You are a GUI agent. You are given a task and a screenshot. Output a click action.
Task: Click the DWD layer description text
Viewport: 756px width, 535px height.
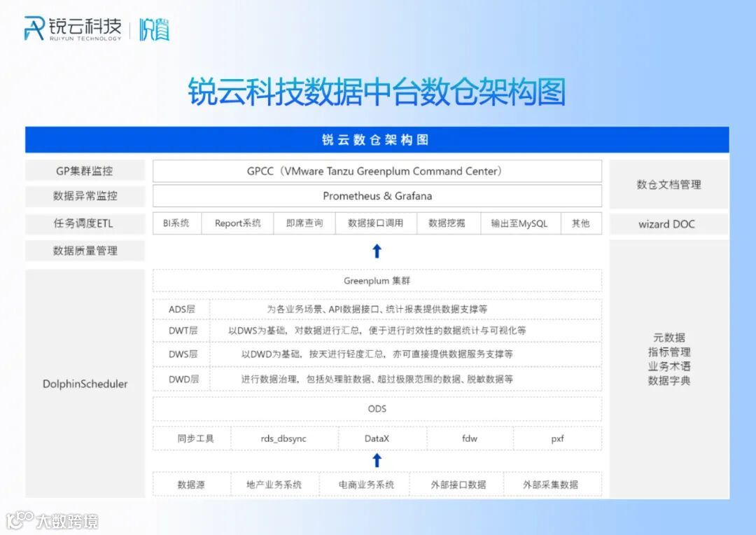click(x=377, y=379)
